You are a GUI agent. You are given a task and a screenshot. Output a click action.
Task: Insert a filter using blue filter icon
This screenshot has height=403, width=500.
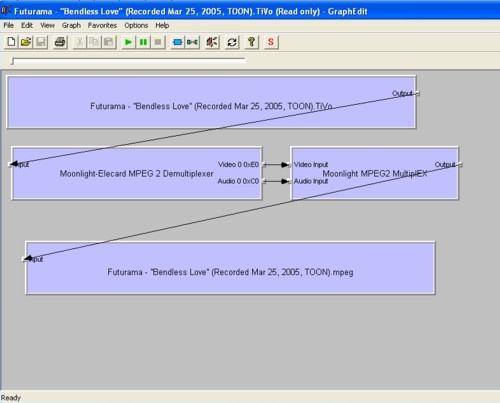(x=178, y=42)
